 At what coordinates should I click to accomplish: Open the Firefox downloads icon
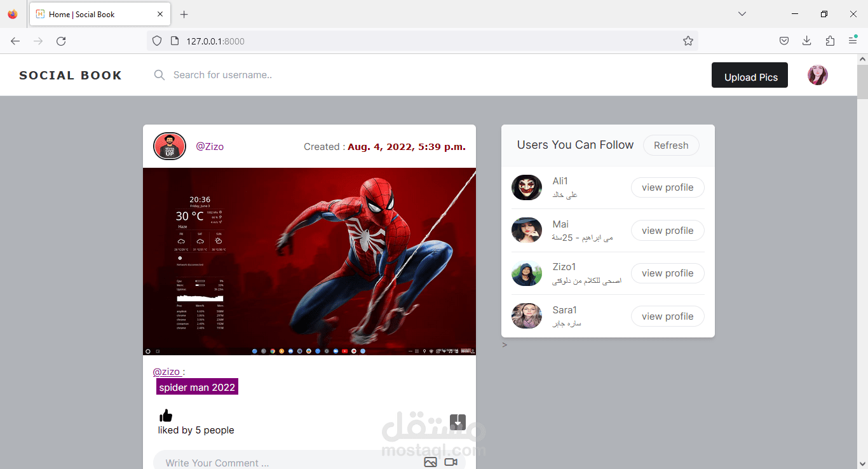pos(806,41)
